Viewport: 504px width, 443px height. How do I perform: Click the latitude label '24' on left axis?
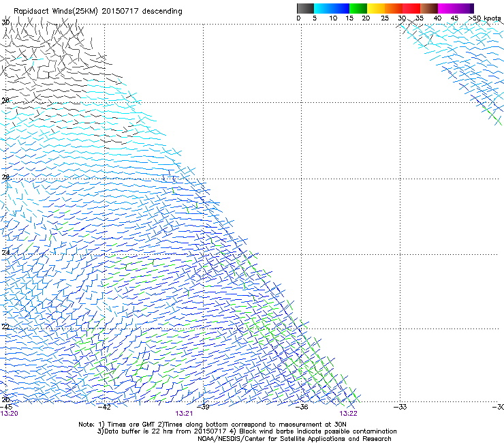[5, 253]
